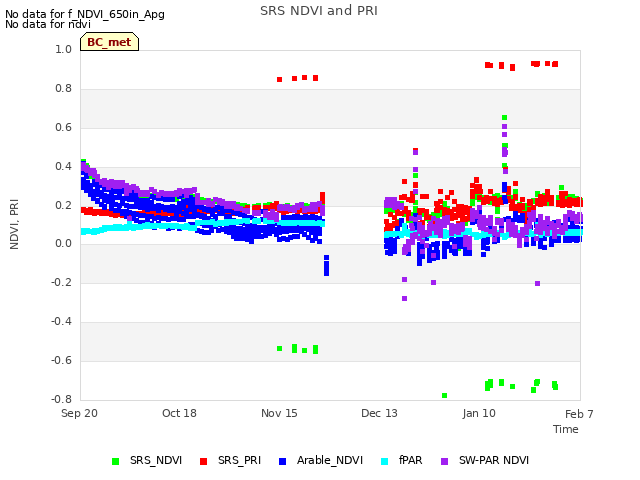The height and width of the screenshot is (480, 640).
Task: Click the 1.0 y-axis tick label
Action: (63, 49)
